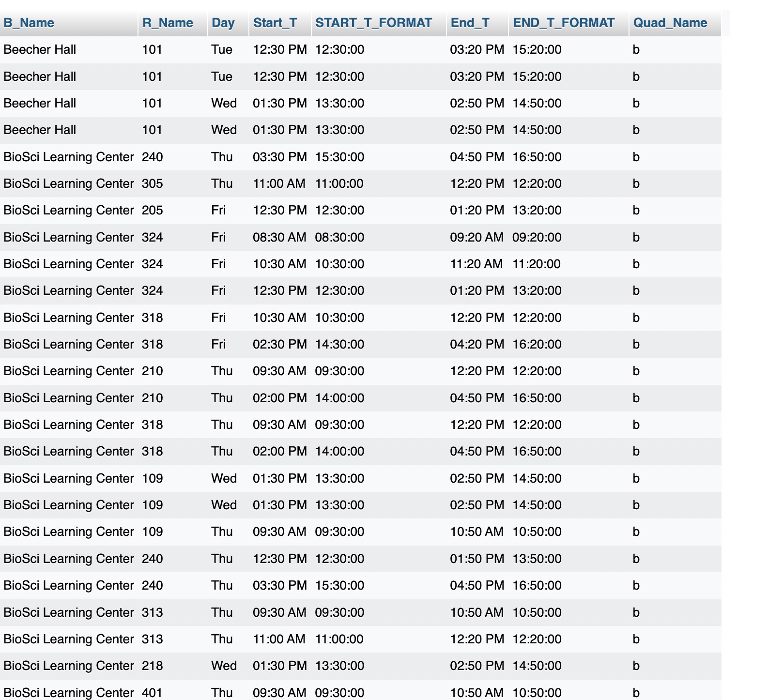This screenshot has height=700, width=768.
Task: Click the 09:20:00 formatted end cell
Action: point(537,237)
